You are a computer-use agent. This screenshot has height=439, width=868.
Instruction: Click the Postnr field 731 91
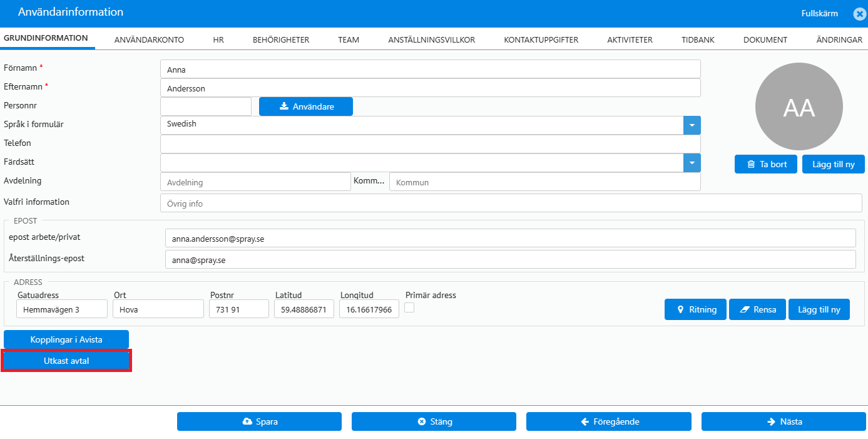point(239,309)
